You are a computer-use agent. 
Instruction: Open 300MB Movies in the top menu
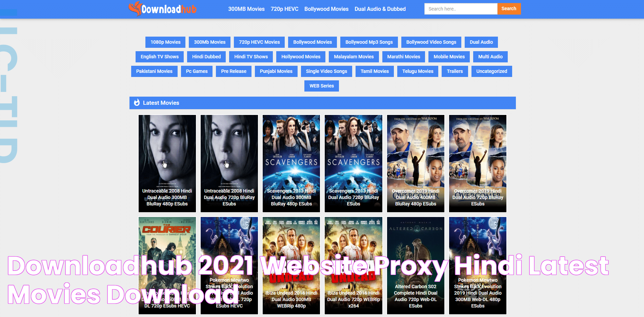point(246,9)
